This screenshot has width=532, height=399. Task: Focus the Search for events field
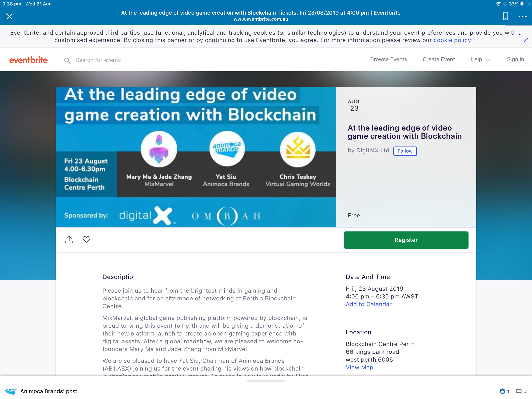(98, 60)
